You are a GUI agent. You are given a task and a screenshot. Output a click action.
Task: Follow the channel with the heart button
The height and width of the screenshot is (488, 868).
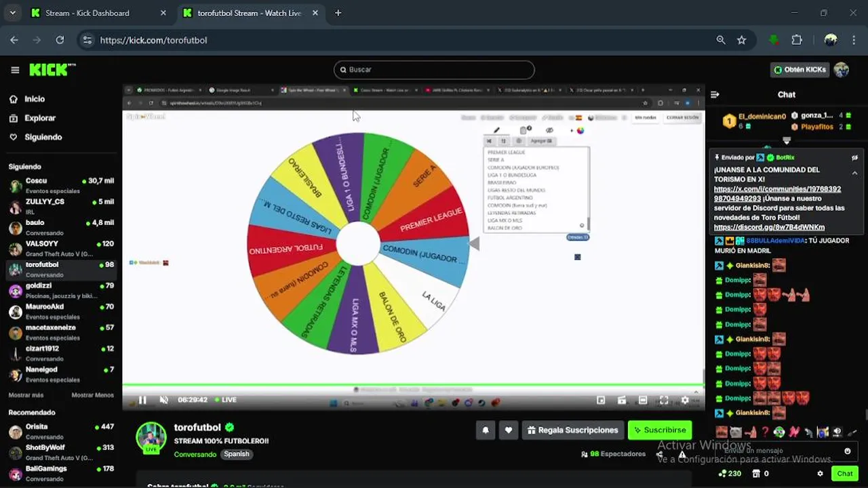click(x=509, y=430)
